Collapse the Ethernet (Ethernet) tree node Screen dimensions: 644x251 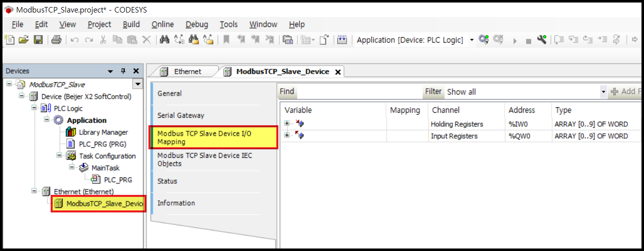[x=34, y=191]
